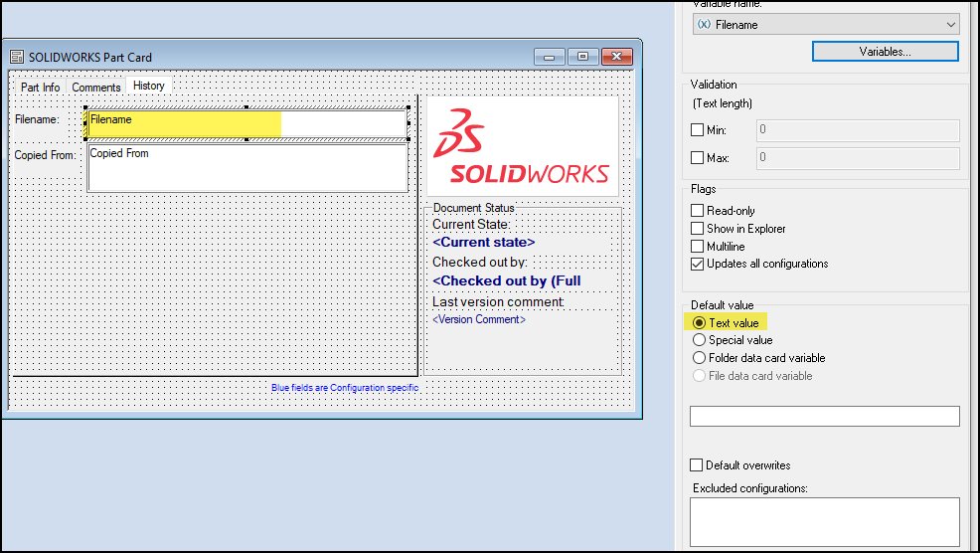The height and width of the screenshot is (553, 980).
Task: Toggle the Multiline checkbox
Action: pos(697,247)
